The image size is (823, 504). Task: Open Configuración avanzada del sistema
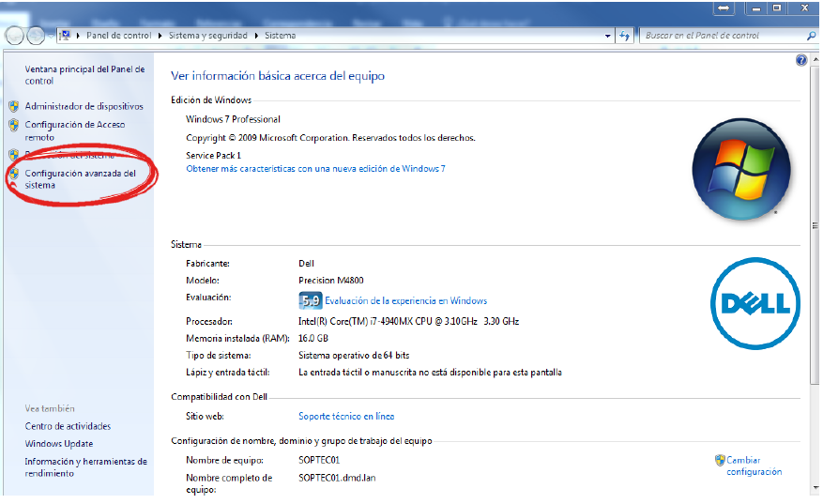pos(80,179)
